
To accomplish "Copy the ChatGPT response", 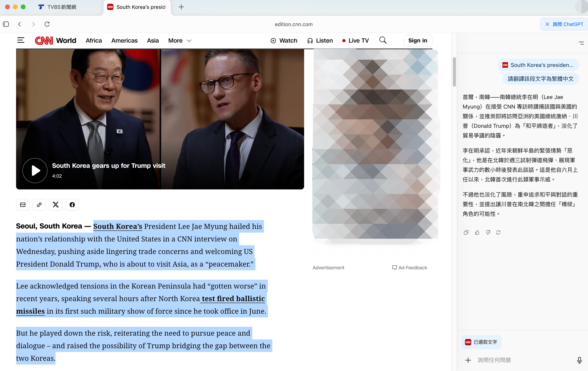I will 466,232.
